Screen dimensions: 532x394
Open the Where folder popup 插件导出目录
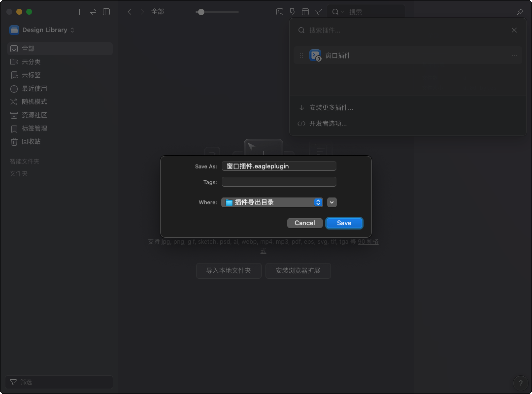coord(272,202)
